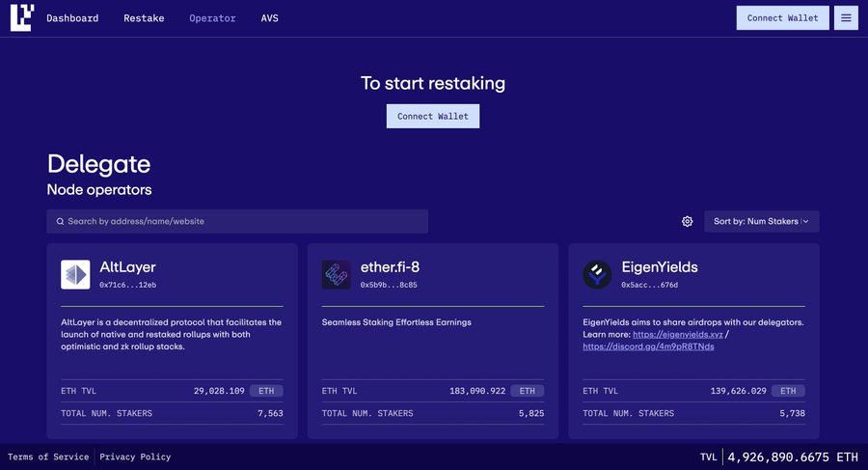Click the To start restaking heading
868x470 pixels.
point(433,83)
